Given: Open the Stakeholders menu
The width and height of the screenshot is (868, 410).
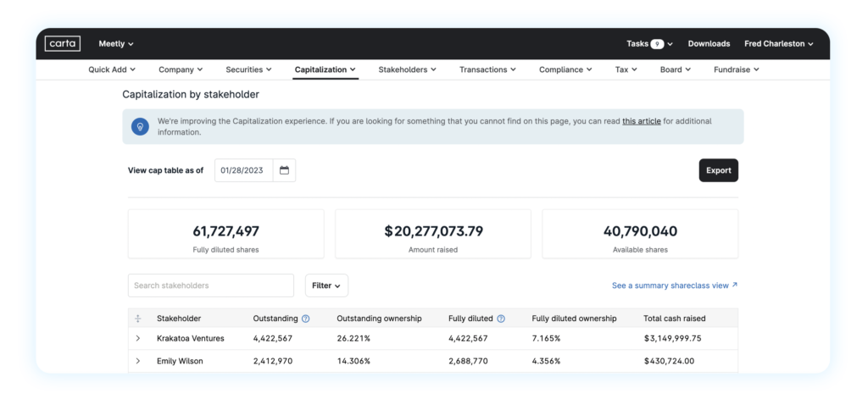Looking at the screenshot, I should point(408,69).
